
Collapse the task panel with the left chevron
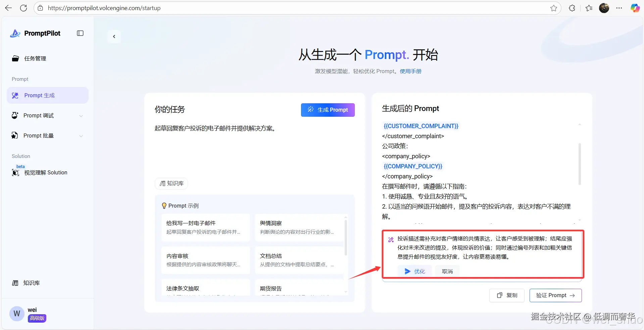click(114, 36)
